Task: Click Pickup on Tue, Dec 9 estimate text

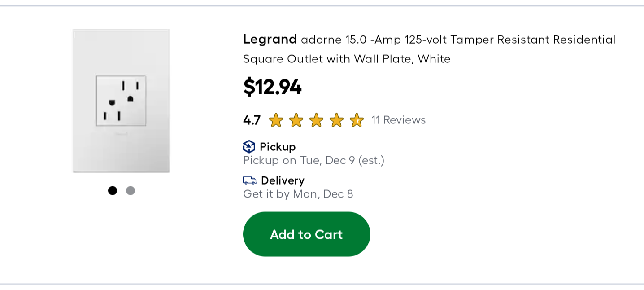Action: pos(313,160)
